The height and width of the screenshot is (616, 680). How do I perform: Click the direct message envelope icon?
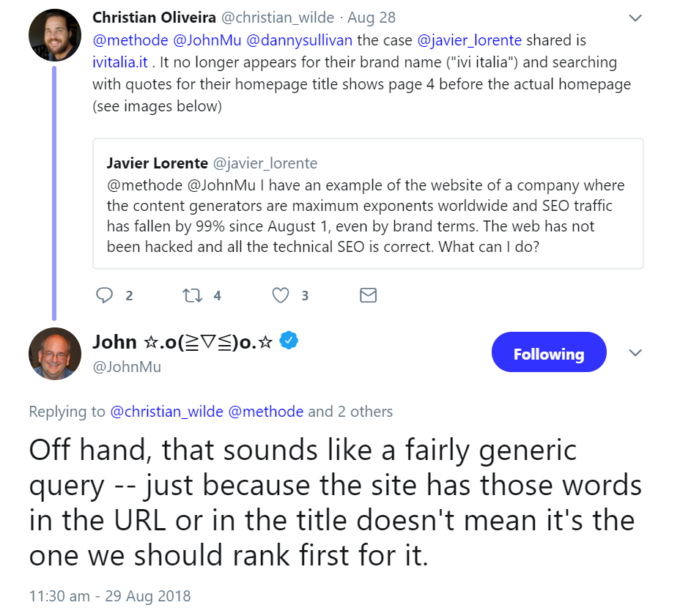pyautogui.click(x=368, y=295)
